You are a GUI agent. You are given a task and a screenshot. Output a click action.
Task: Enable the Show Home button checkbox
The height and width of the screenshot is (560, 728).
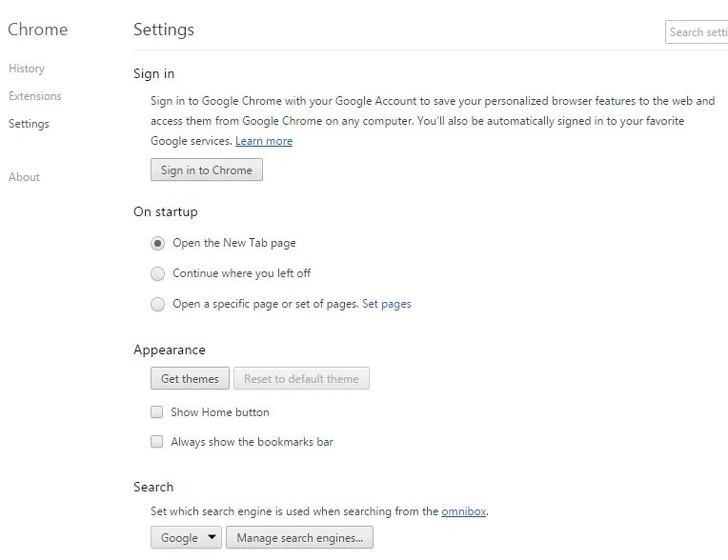click(x=157, y=412)
